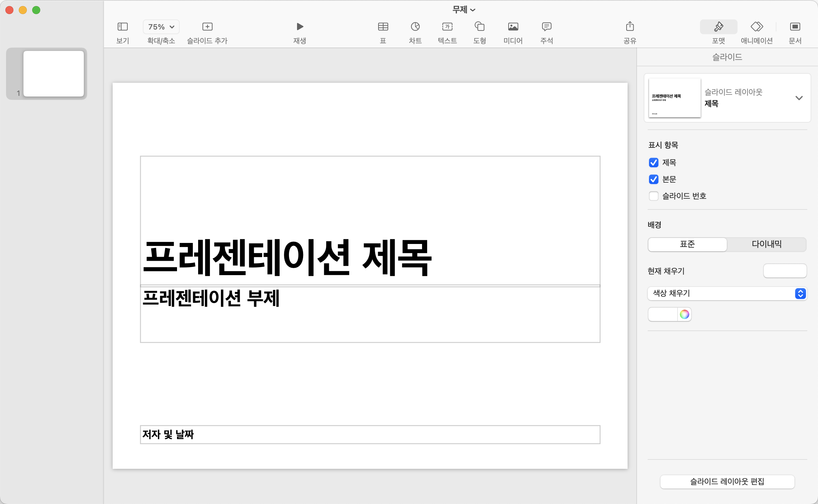Viewport: 818px width, 504px height.
Task: Select the 다이내믹 background segment
Action: [766, 244]
